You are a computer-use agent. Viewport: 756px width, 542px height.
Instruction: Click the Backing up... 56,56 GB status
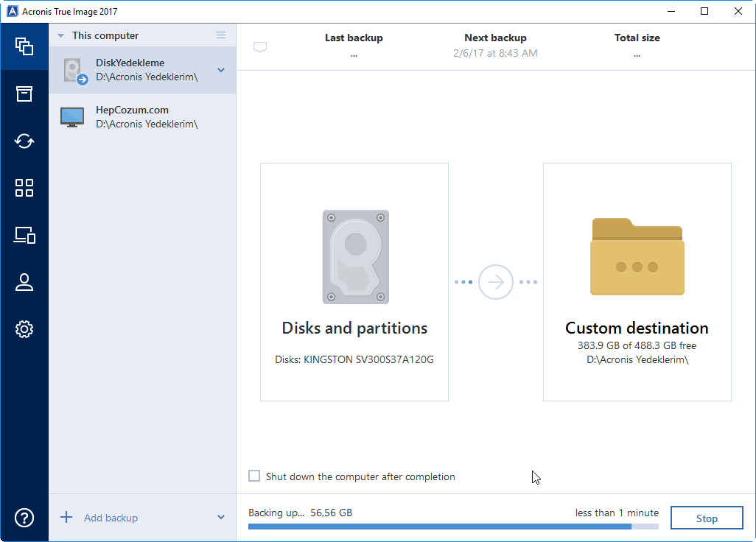tap(301, 513)
